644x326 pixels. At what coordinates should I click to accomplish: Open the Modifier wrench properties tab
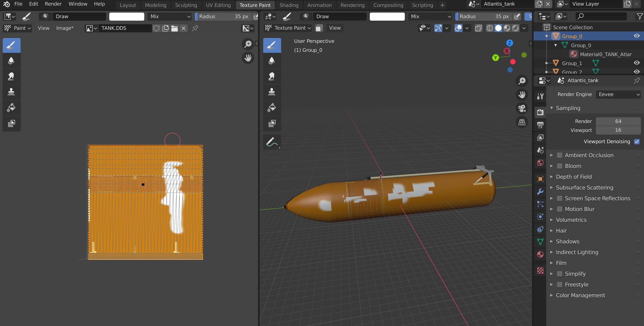[540, 191]
